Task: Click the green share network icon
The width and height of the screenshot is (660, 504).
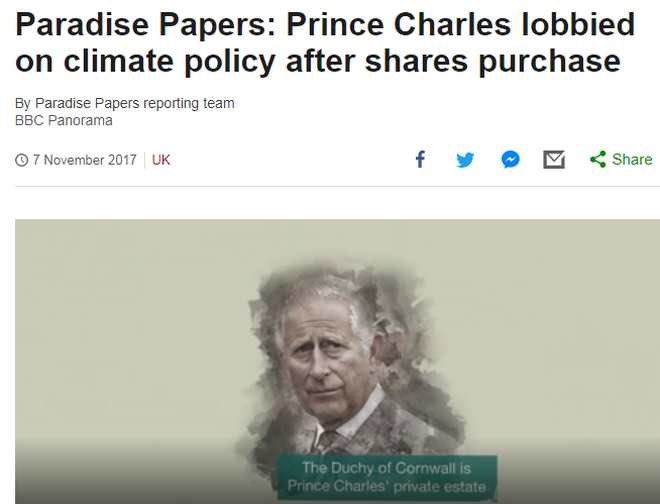Action: [x=598, y=159]
